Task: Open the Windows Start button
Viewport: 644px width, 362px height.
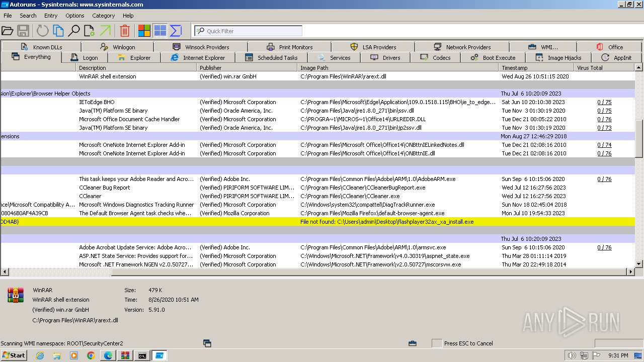Action: 14,355
